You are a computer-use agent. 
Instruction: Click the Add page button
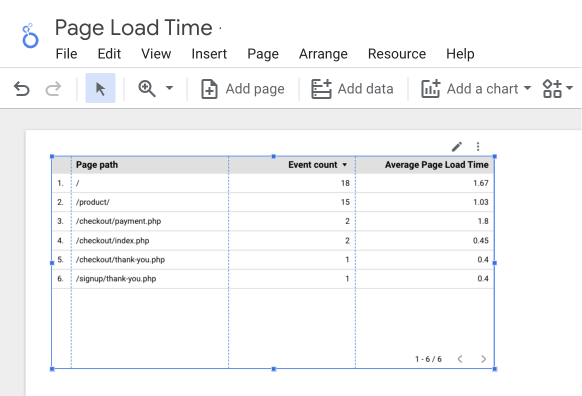tap(243, 89)
